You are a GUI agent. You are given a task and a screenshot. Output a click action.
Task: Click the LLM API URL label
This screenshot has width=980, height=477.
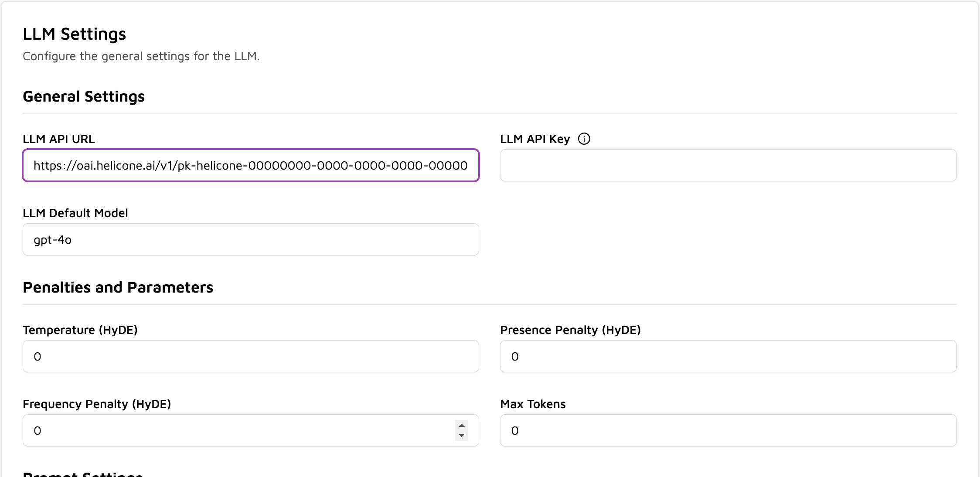point(59,139)
